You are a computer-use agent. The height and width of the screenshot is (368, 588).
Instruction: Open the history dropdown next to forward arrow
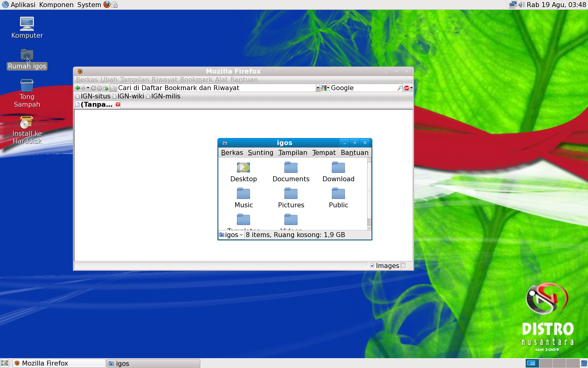tap(88, 88)
